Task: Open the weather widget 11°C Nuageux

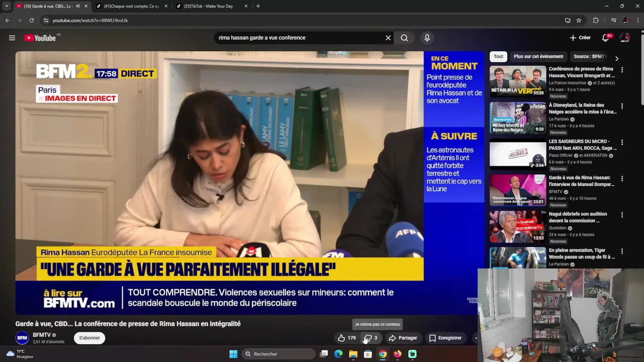Action: pos(19,354)
